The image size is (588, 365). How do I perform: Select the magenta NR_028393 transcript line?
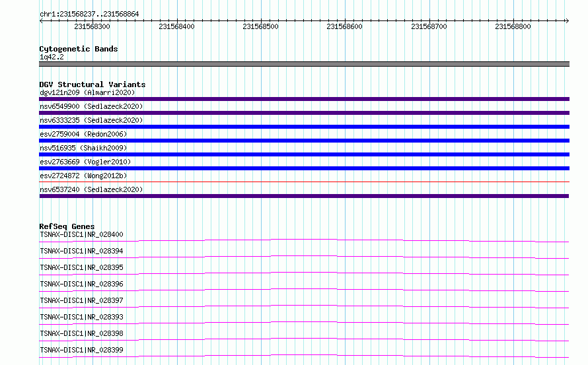[304, 323]
